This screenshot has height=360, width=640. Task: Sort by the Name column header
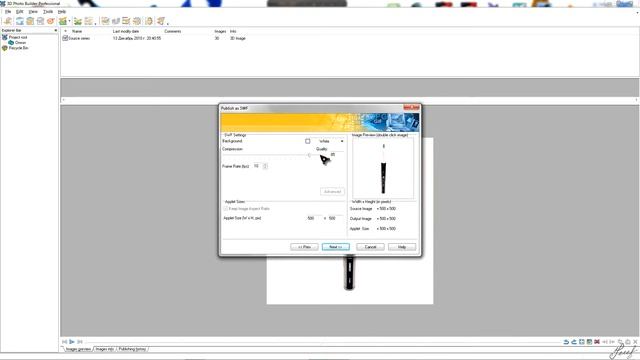(x=77, y=31)
